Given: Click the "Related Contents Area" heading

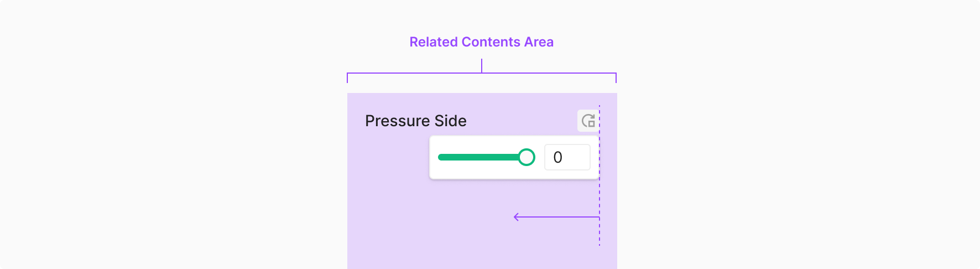Looking at the screenshot, I should tap(481, 42).
